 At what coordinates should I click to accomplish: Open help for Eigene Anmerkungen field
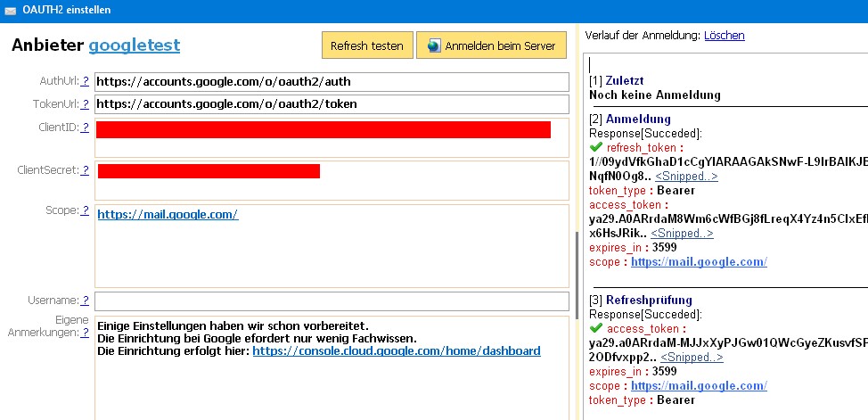86,333
